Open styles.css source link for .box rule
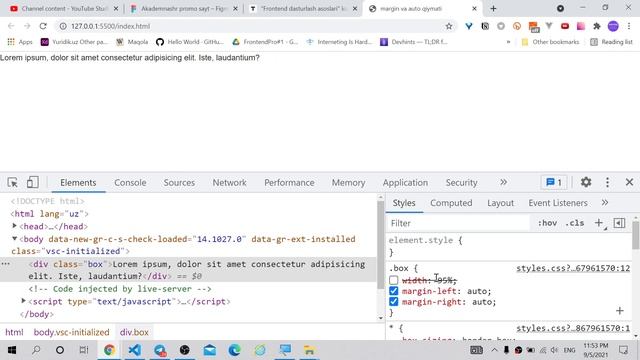 pyautogui.click(x=573, y=268)
